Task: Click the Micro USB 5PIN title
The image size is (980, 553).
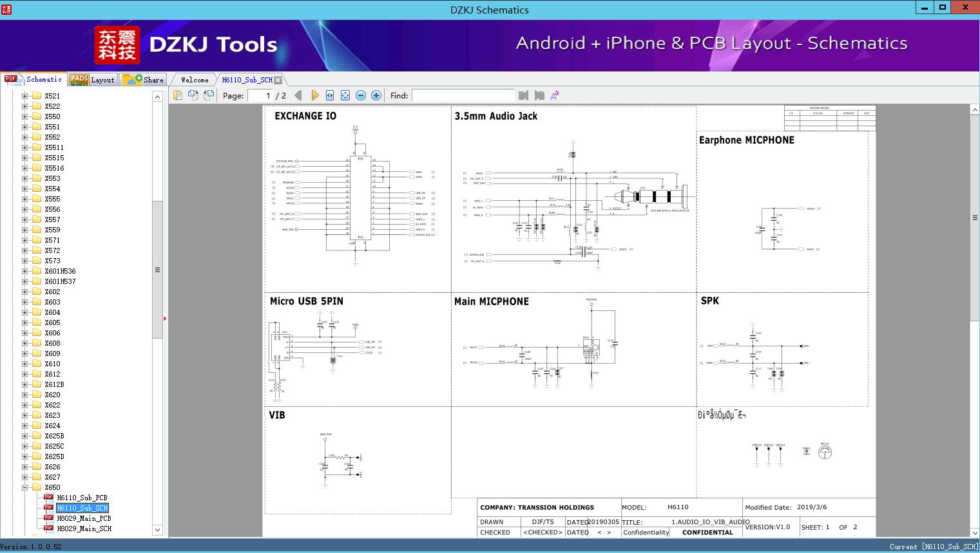Action: pyautogui.click(x=307, y=301)
